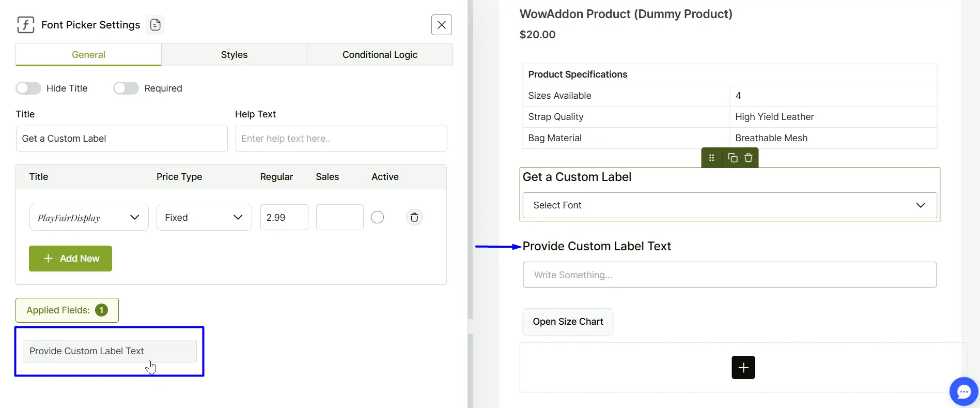
Task: Click the Strap Quality cell
Action: point(626,117)
